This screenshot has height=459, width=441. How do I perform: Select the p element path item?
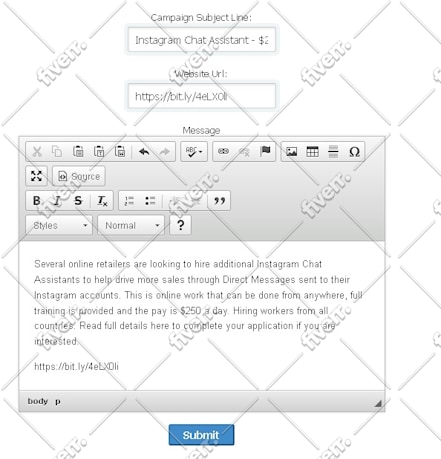click(x=58, y=401)
